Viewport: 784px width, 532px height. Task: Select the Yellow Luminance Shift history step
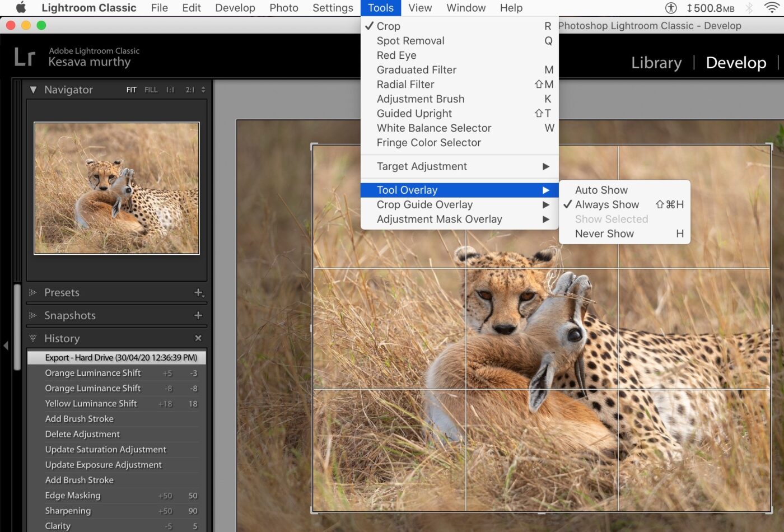[91, 404]
